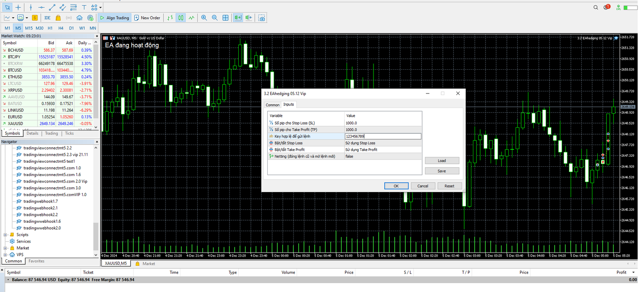Click the dollar-sign Market Watch icon
This screenshot has width=644, height=292.
click(x=35, y=18)
